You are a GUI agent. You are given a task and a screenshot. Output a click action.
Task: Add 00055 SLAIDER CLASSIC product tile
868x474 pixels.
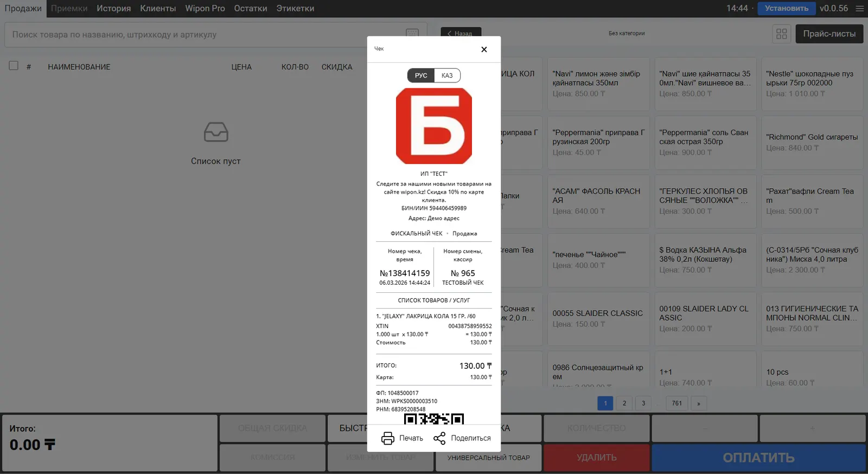[598, 318]
